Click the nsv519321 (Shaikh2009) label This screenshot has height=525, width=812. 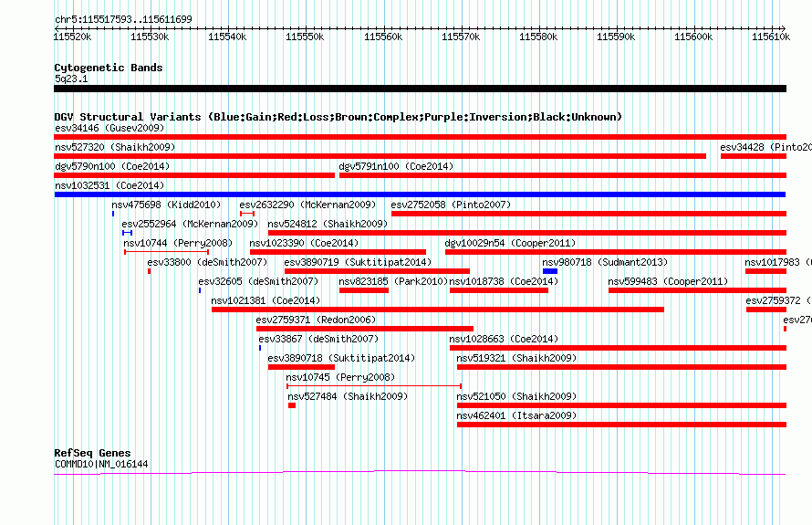pos(516,358)
